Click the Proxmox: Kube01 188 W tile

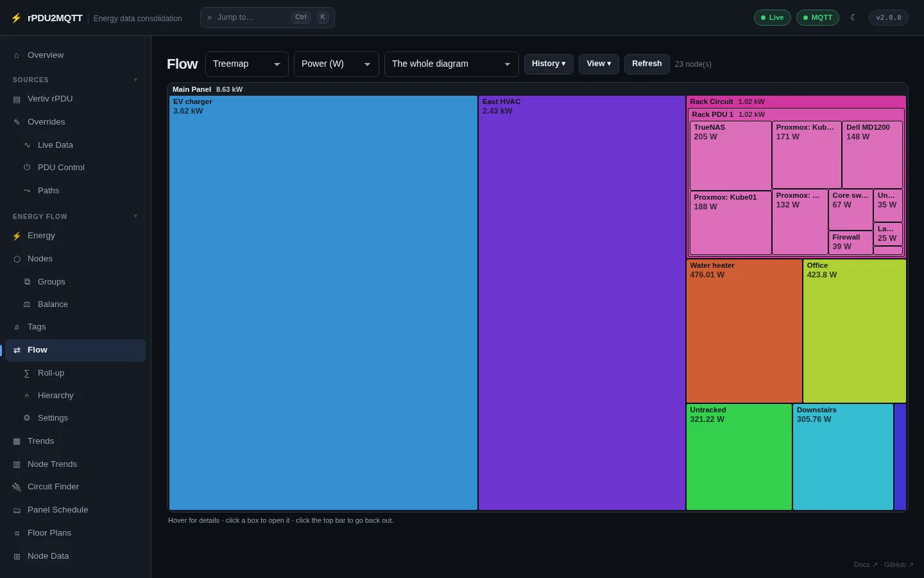point(731,223)
